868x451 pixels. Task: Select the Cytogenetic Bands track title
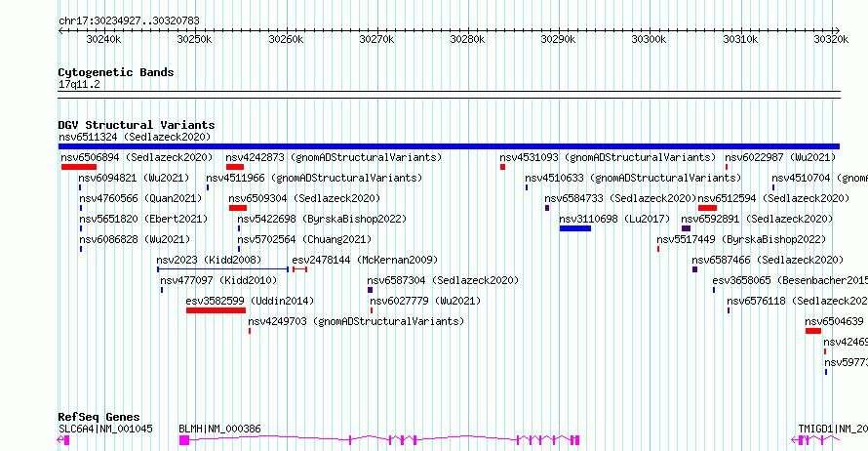(116, 72)
